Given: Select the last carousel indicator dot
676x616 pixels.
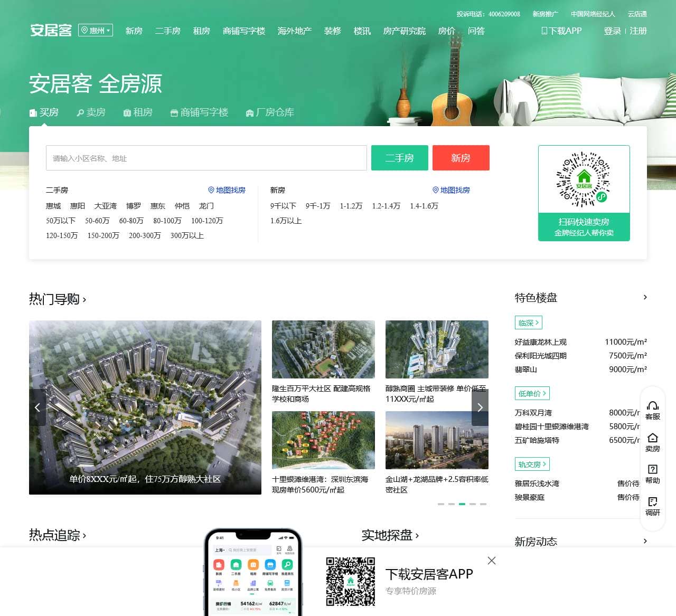Looking at the screenshot, I should (483, 504).
